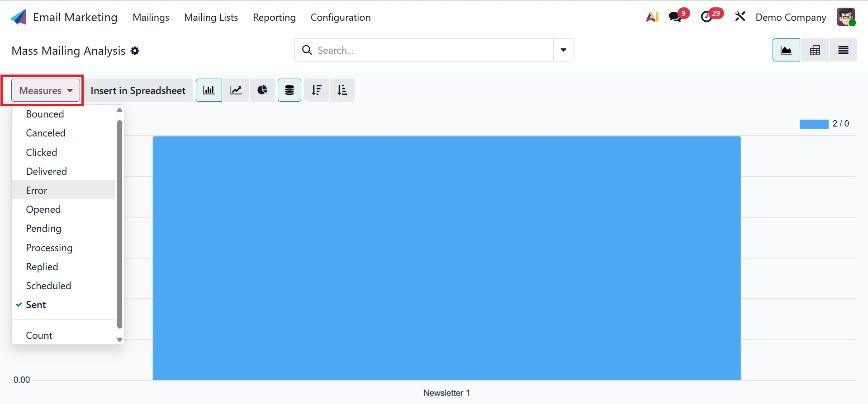This screenshot has height=404, width=868.
Task: Switch to pivot table view
Action: [815, 50]
